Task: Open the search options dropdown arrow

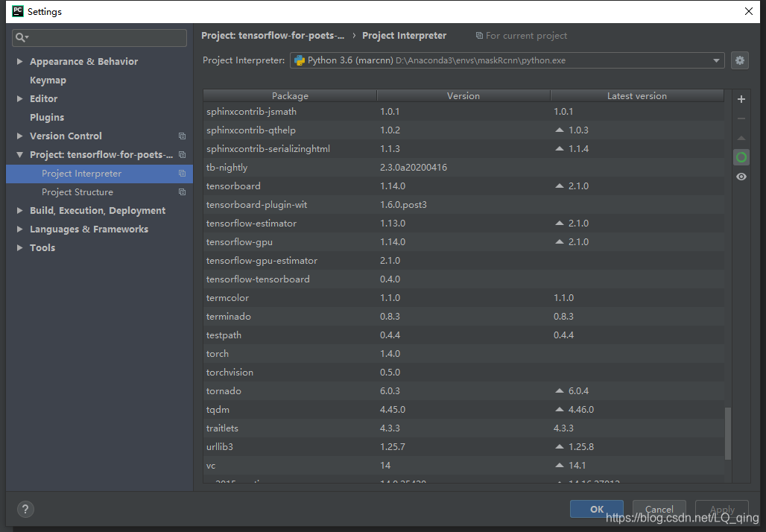Action: tap(27, 37)
